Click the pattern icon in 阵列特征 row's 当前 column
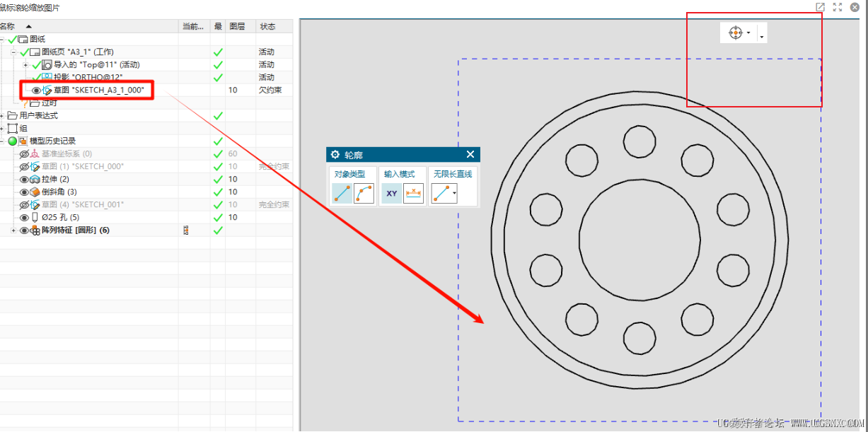Screen dimensions: 868x432 [x=186, y=230]
